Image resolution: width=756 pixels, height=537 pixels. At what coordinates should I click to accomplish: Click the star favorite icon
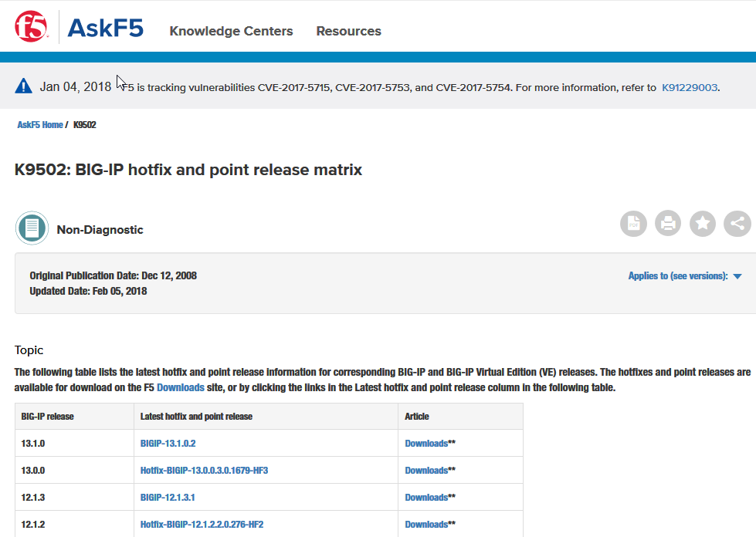click(x=703, y=224)
